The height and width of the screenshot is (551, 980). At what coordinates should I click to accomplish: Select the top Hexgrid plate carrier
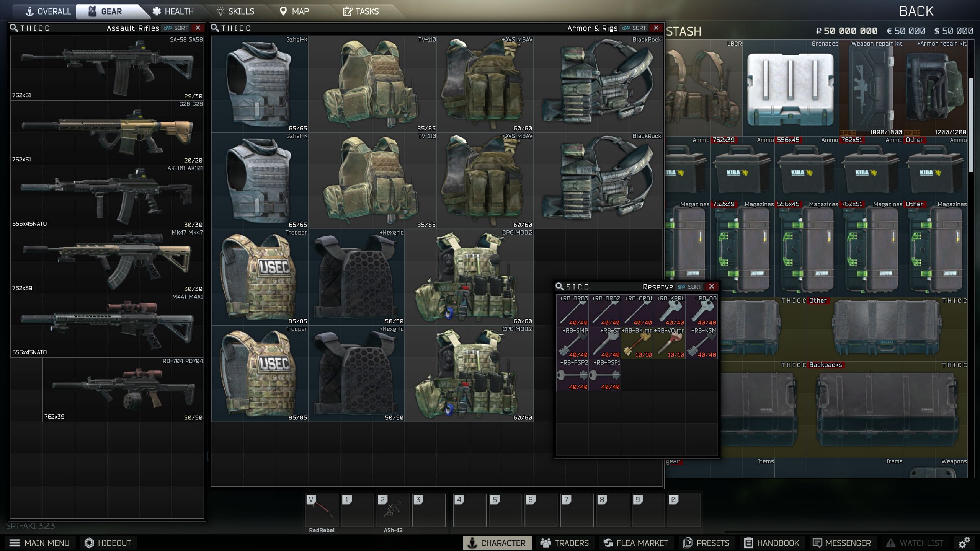(356, 277)
